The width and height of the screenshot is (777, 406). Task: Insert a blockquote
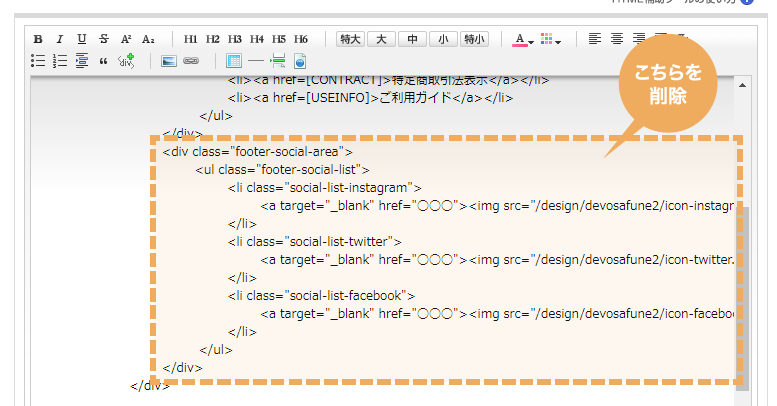click(104, 61)
